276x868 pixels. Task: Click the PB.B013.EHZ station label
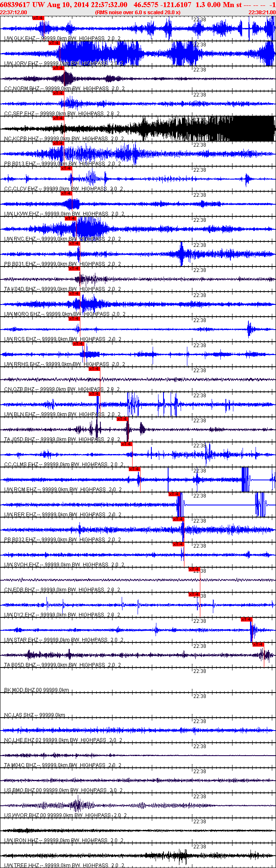(x=20, y=164)
